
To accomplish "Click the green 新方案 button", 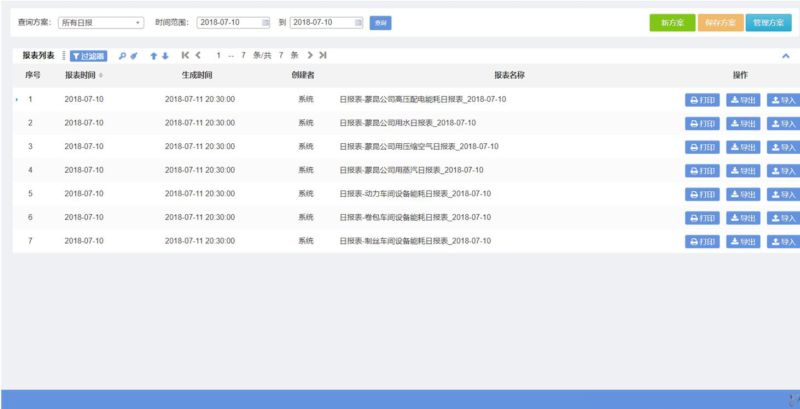I will [671, 23].
